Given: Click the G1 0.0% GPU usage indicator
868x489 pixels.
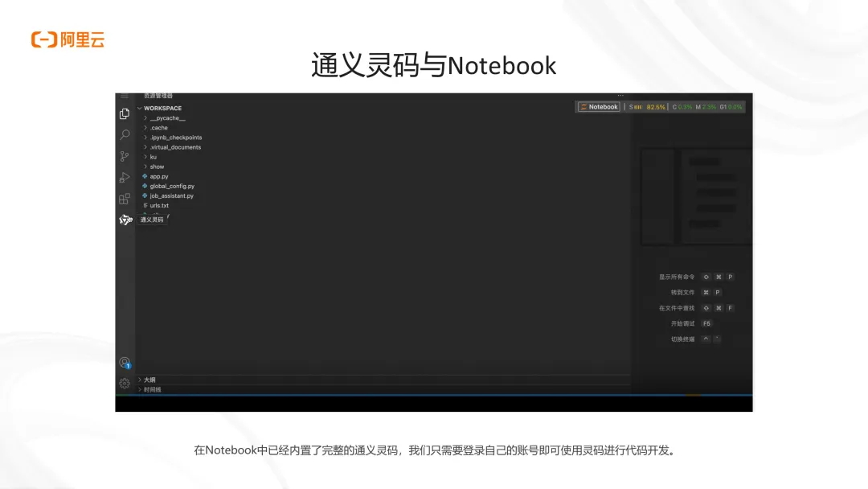Looking at the screenshot, I should tap(731, 107).
